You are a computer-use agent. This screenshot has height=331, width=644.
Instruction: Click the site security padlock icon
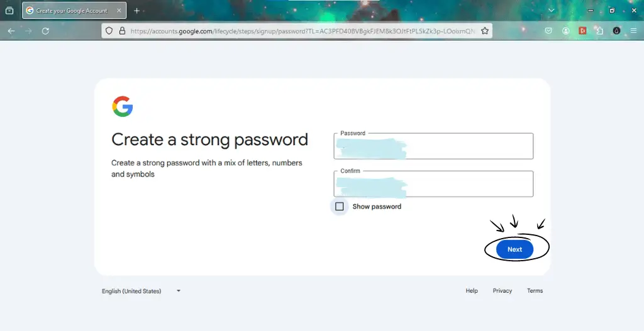(121, 31)
